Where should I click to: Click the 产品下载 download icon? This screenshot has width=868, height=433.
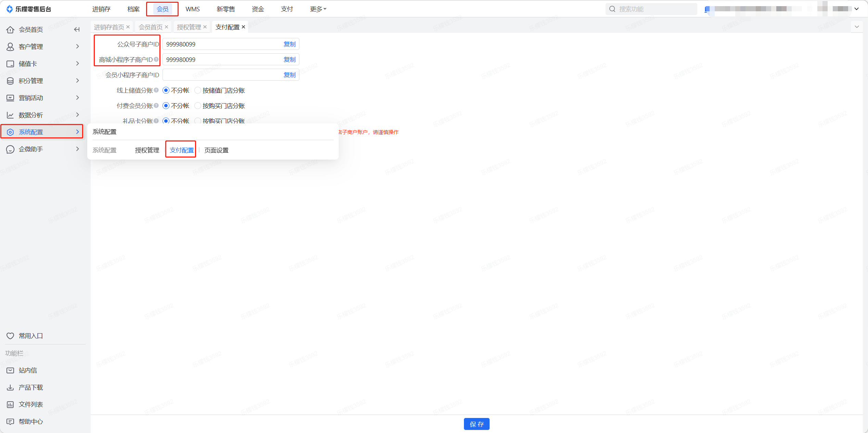[10, 388]
